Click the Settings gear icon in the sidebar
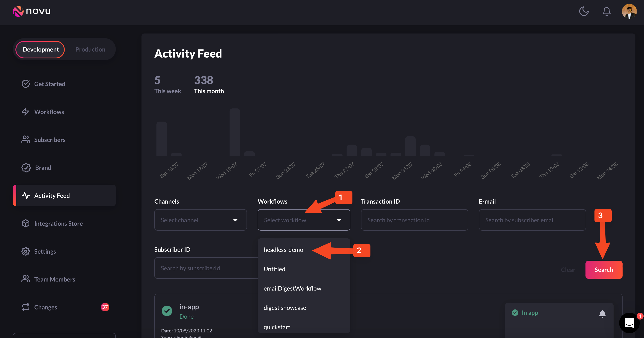Image resolution: width=644 pixels, height=338 pixels. point(26,251)
